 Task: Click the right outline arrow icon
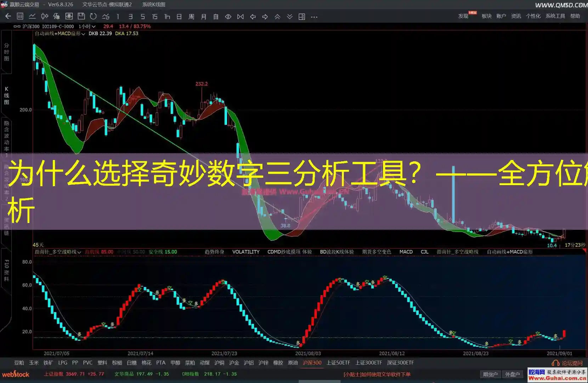265,16
